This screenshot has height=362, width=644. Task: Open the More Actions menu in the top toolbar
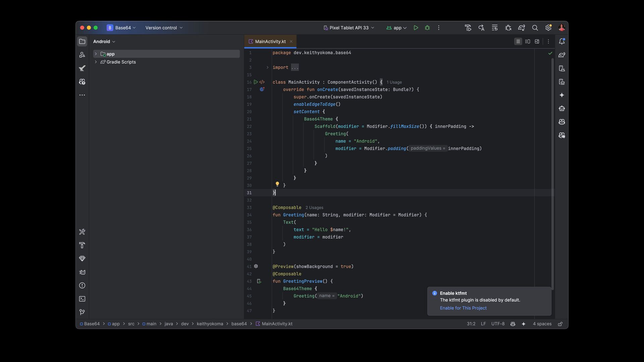tap(439, 28)
